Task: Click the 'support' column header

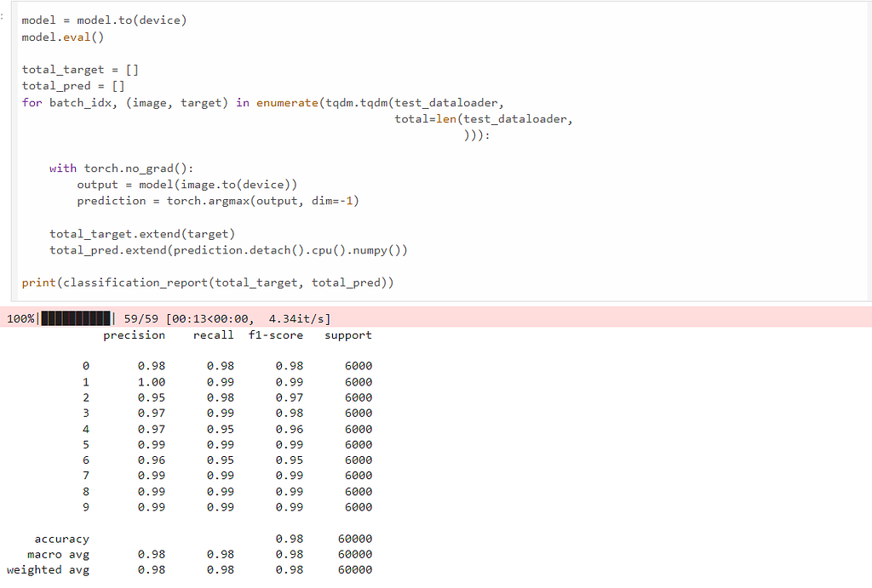Action: point(348,335)
